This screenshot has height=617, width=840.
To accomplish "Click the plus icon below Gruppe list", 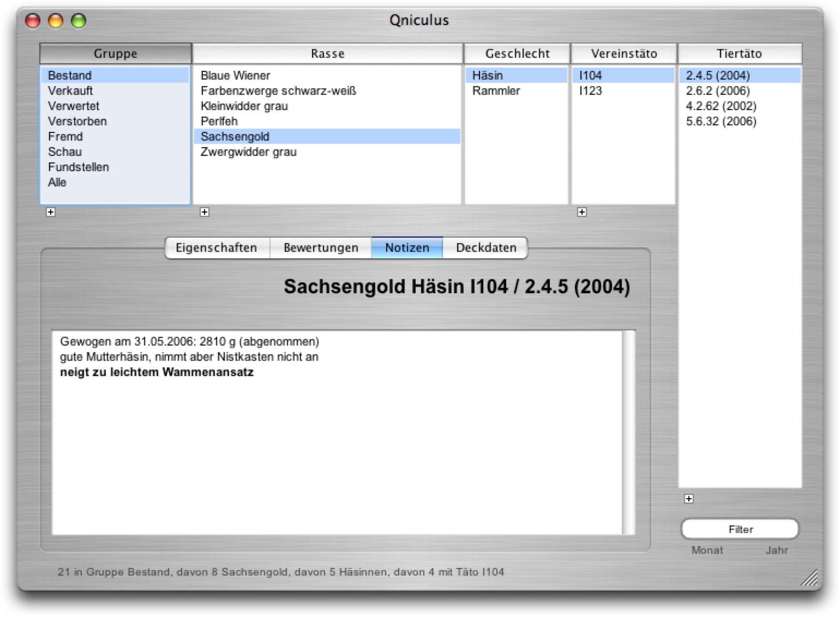I will pyautogui.click(x=51, y=212).
